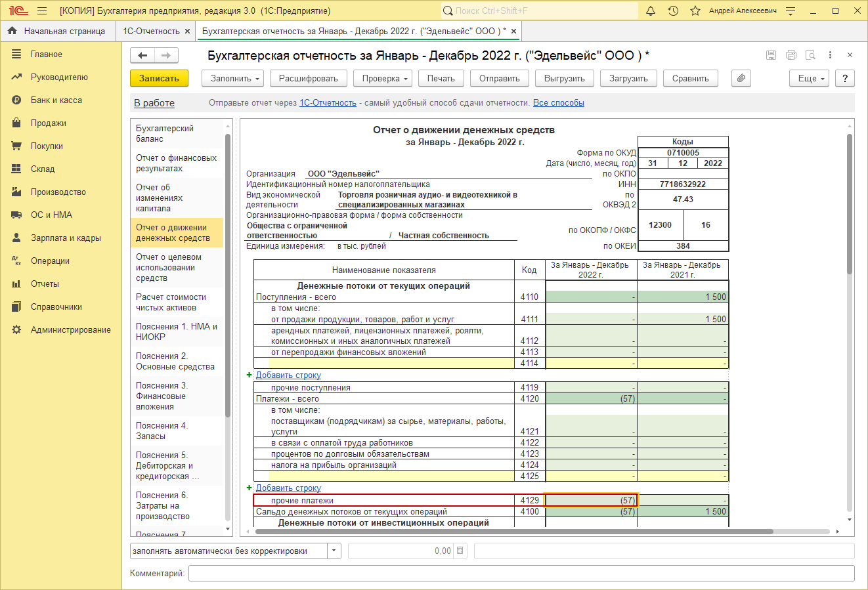Open calculator icon in 0,00 field

pyautogui.click(x=460, y=551)
